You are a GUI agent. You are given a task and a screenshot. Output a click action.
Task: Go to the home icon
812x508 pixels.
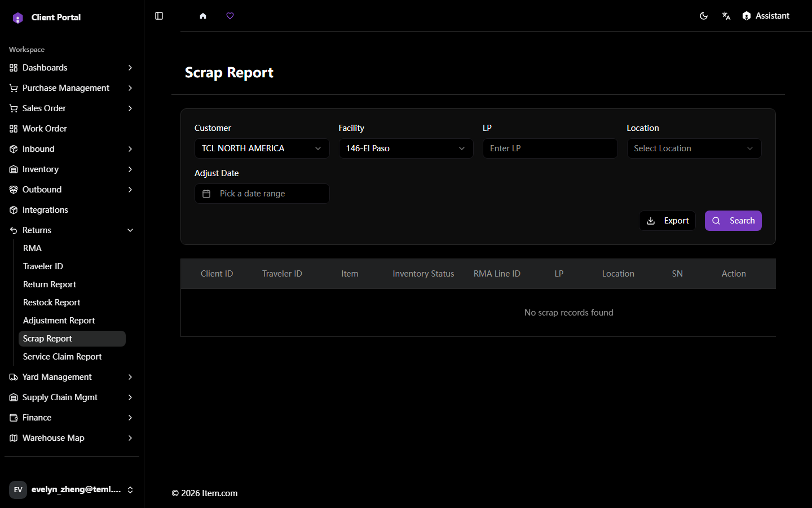point(203,16)
